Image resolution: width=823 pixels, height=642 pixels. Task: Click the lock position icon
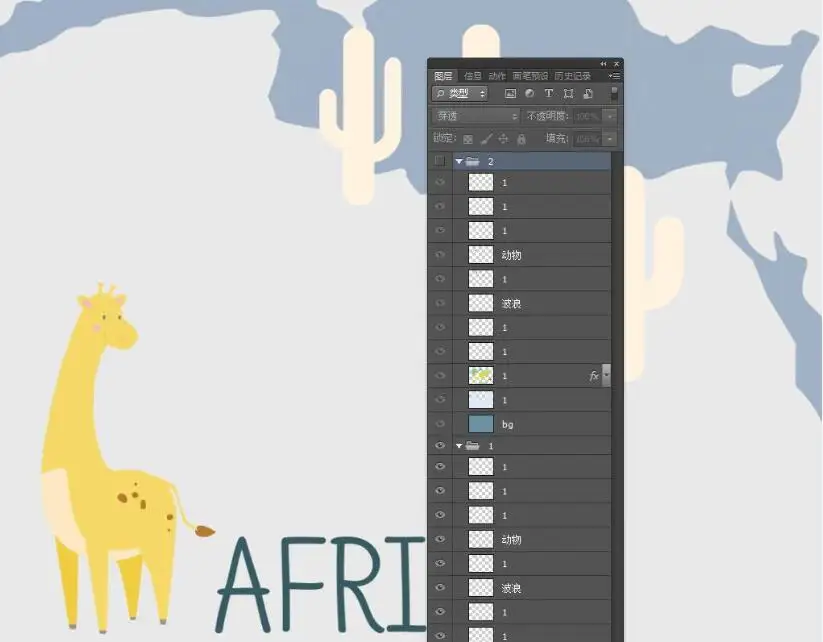pos(503,139)
